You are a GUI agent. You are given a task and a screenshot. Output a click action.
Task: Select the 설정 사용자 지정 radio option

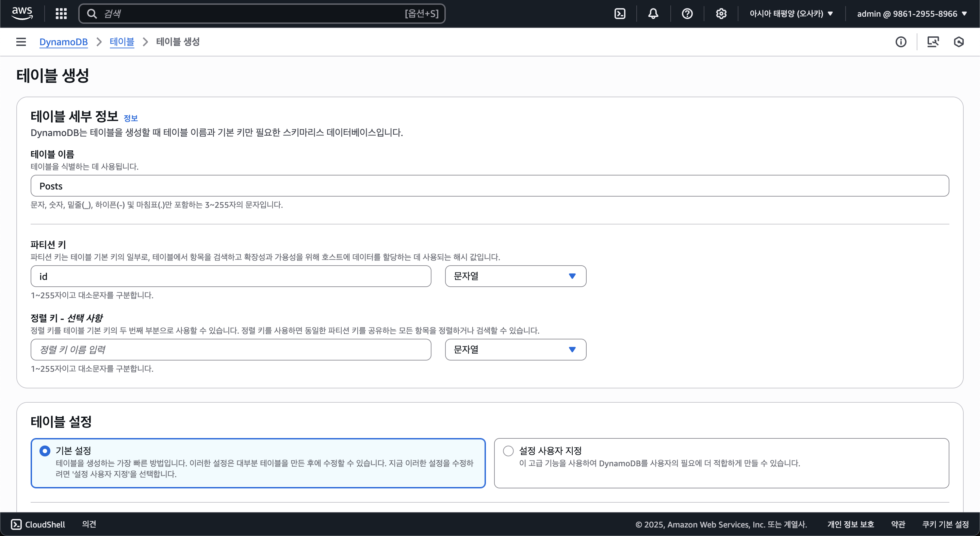508,451
